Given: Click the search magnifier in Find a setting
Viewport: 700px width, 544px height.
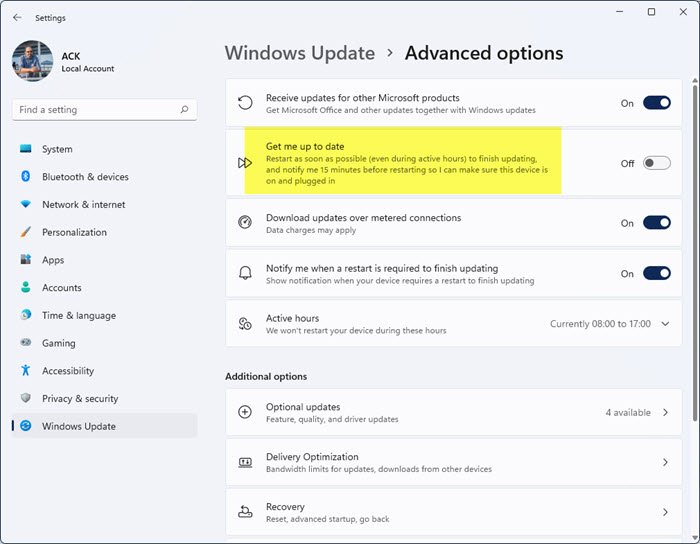Looking at the screenshot, I should click(184, 110).
